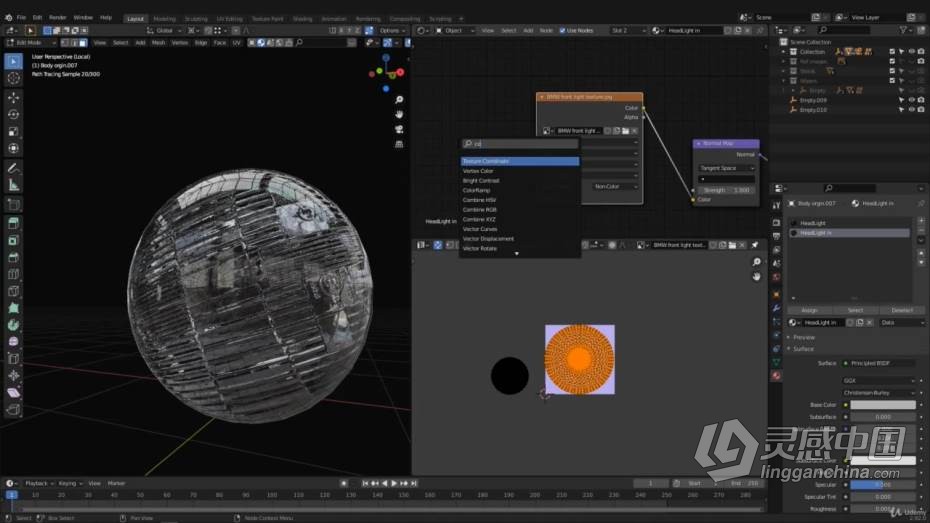Image resolution: width=930 pixels, height=523 pixels.
Task: Click the play animation button in timeline
Action: click(394, 483)
